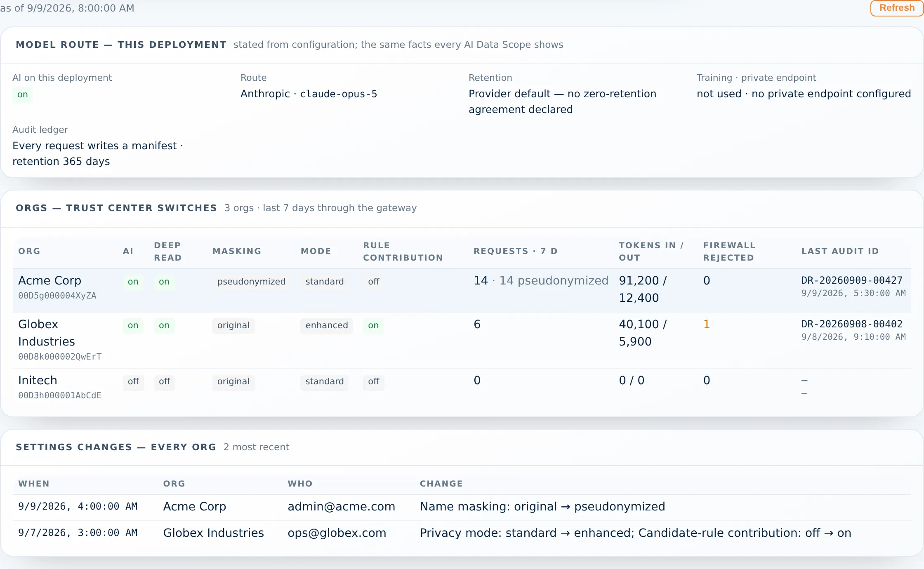Click ORGS — TRUST CENTER SWITCHES heading
The height and width of the screenshot is (569, 924).
pyautogui.click(x=116, y=208)
